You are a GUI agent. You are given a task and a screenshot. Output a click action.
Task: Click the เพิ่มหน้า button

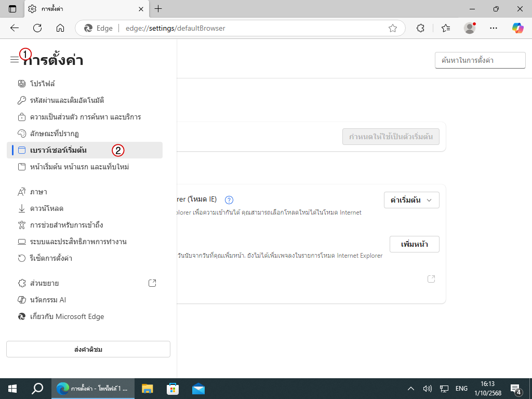coord(414,244)
